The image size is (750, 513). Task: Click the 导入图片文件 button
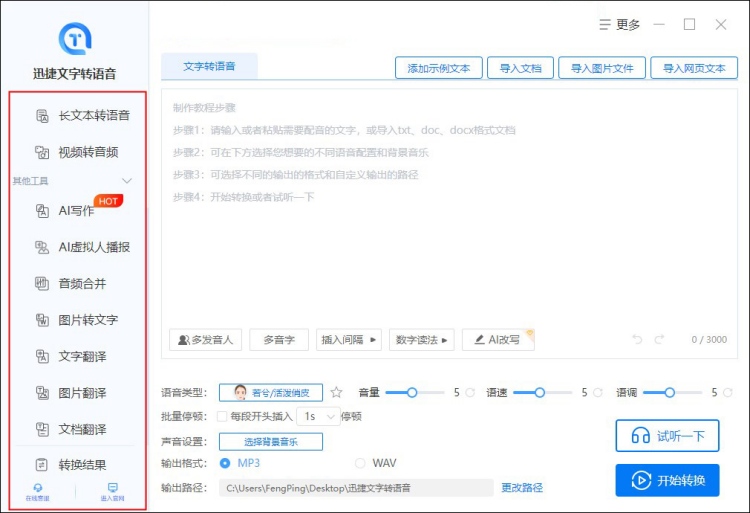[x=602, y=68]
